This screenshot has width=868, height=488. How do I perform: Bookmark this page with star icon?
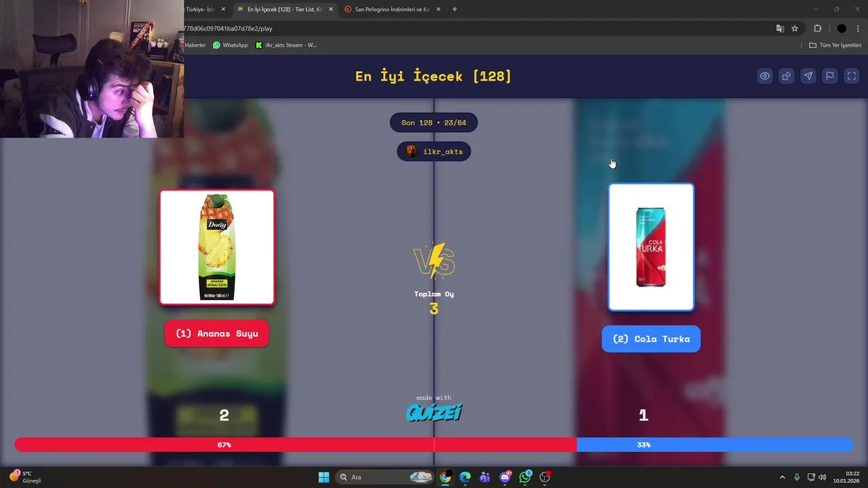795,28
